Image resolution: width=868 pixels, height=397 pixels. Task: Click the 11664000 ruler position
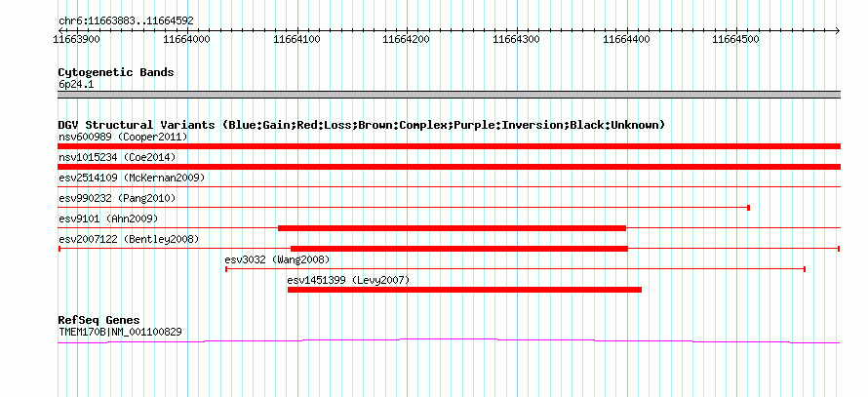(x=187, y=39)
